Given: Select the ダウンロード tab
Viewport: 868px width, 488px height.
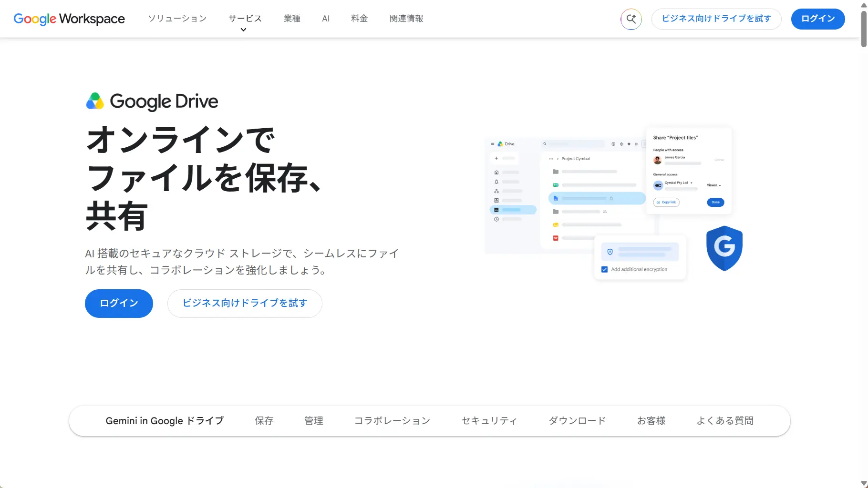Looking at the screenshot, I should tap(577, 421).
